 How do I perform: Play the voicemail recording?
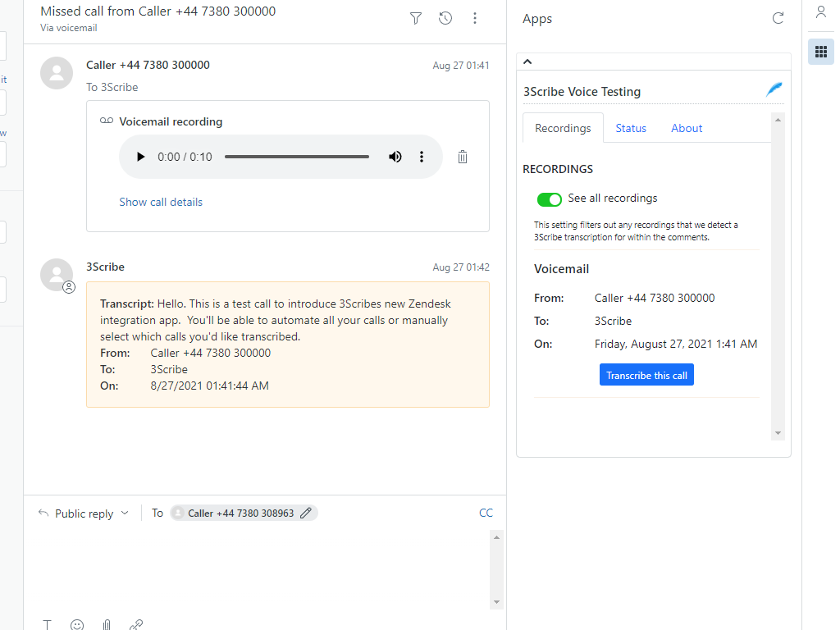(140, 157)
